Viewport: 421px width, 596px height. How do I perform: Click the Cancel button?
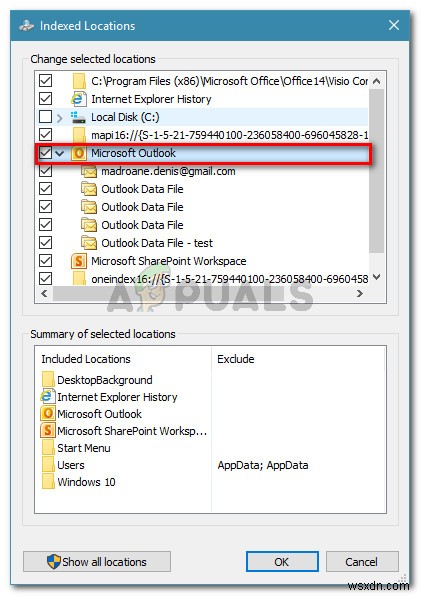362,562
